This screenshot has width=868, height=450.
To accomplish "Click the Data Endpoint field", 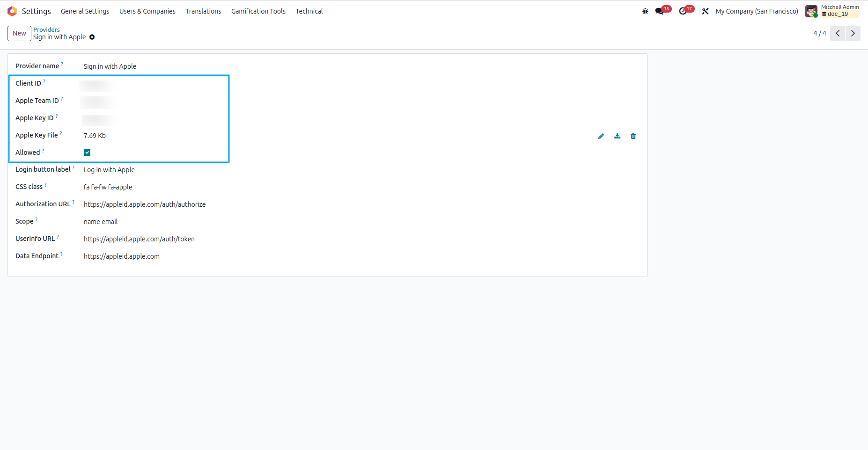I will coord(122,256).
